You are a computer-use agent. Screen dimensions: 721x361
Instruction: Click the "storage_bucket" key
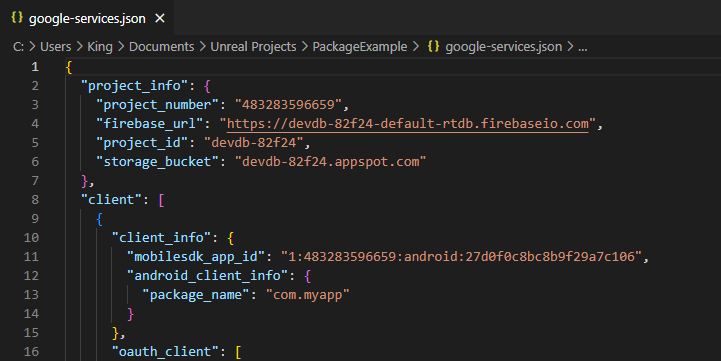pos(157,162)
